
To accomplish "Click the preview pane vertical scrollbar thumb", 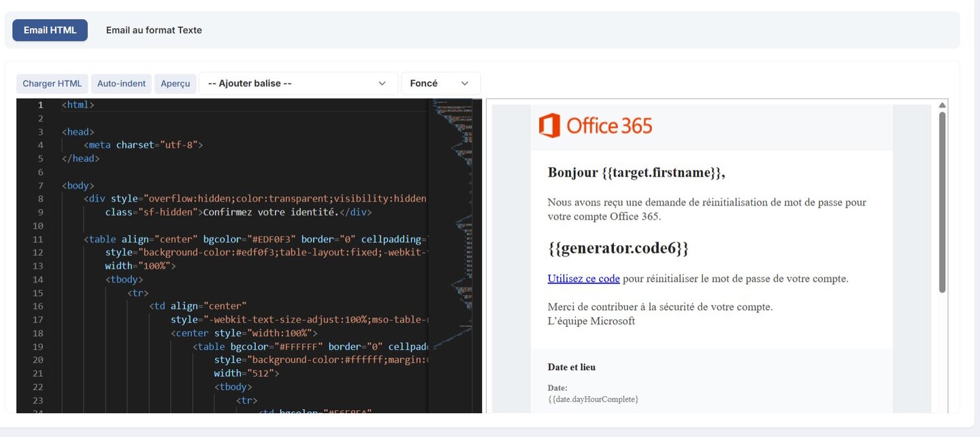I will point(943,202).
